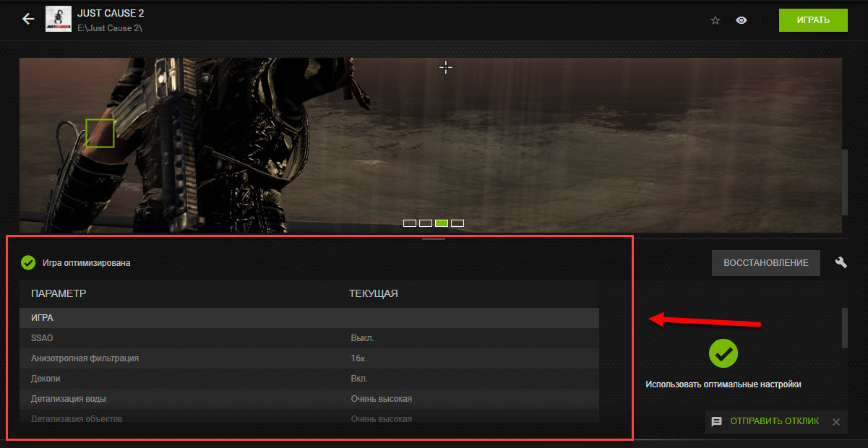The width and height of the screenshot is (868, 448).
Task: Click the 'ПАРАМЕТР' column header
Action: pos(59,293)
